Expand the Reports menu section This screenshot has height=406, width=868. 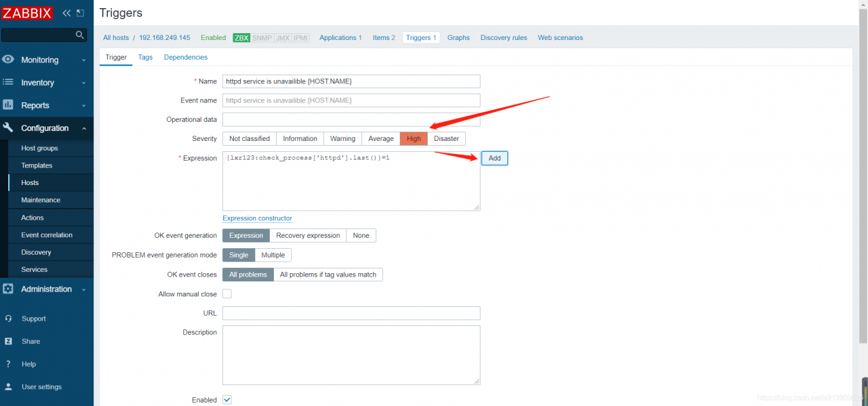coord(47,105)
